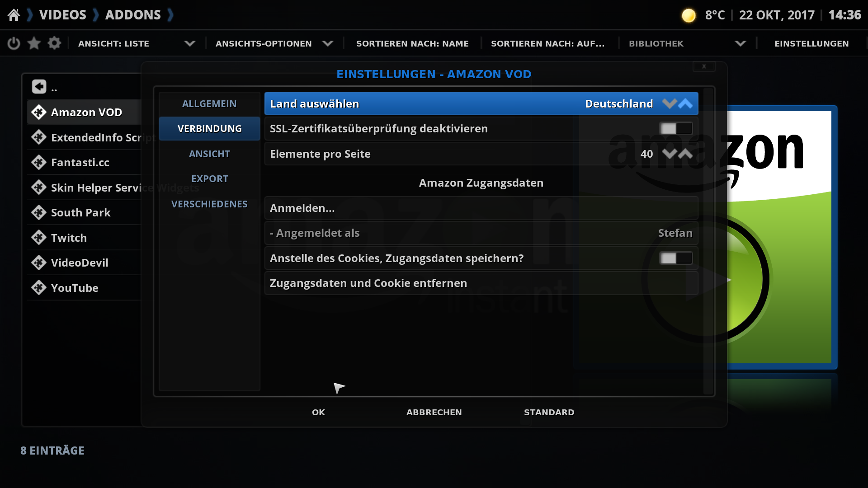The width and height of the screenshot is (868, 488).
Task: Go to the home screen icon
Action: tap(14, 15)
